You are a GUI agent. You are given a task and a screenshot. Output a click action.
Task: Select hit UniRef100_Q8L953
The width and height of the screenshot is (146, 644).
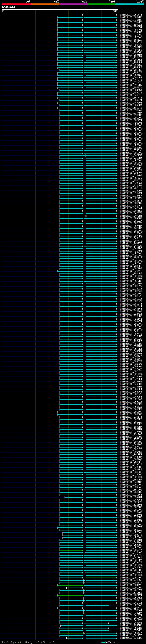pos(131,70)
